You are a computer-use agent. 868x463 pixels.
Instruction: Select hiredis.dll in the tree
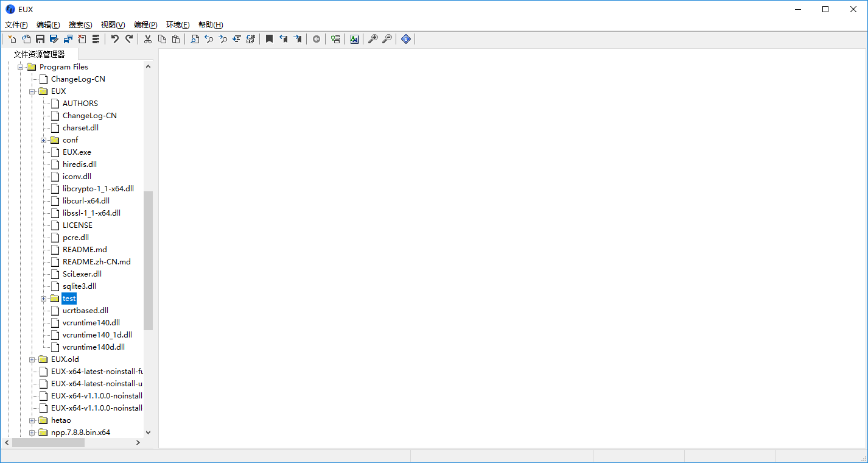tap(80, 164)
